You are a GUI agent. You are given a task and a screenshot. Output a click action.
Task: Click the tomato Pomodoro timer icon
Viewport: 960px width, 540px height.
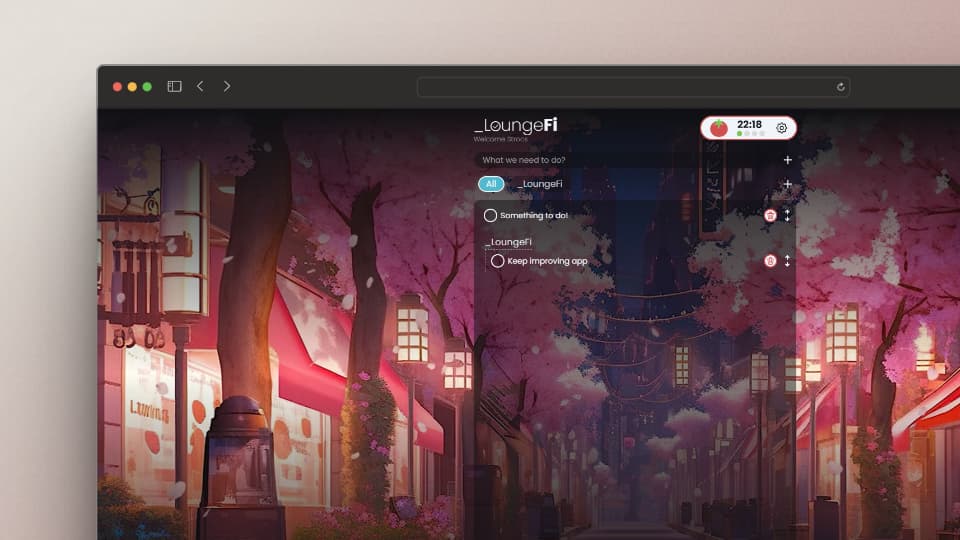click(719, 128)
